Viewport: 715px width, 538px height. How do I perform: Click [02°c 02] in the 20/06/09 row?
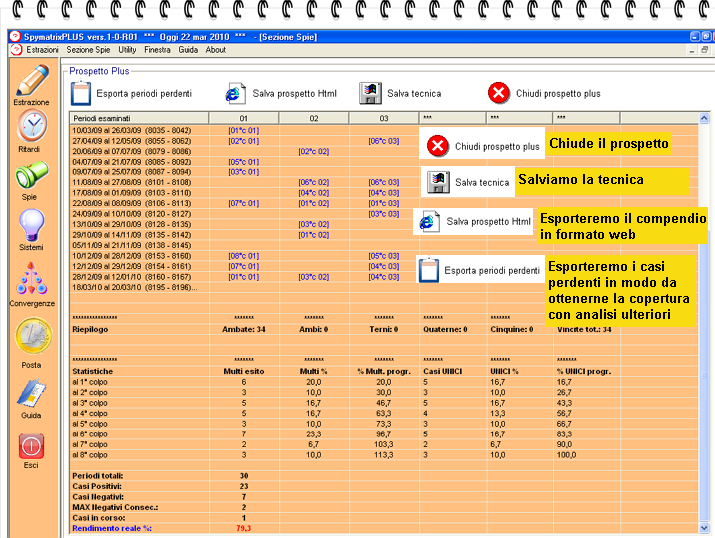click(x=314, y=151)
